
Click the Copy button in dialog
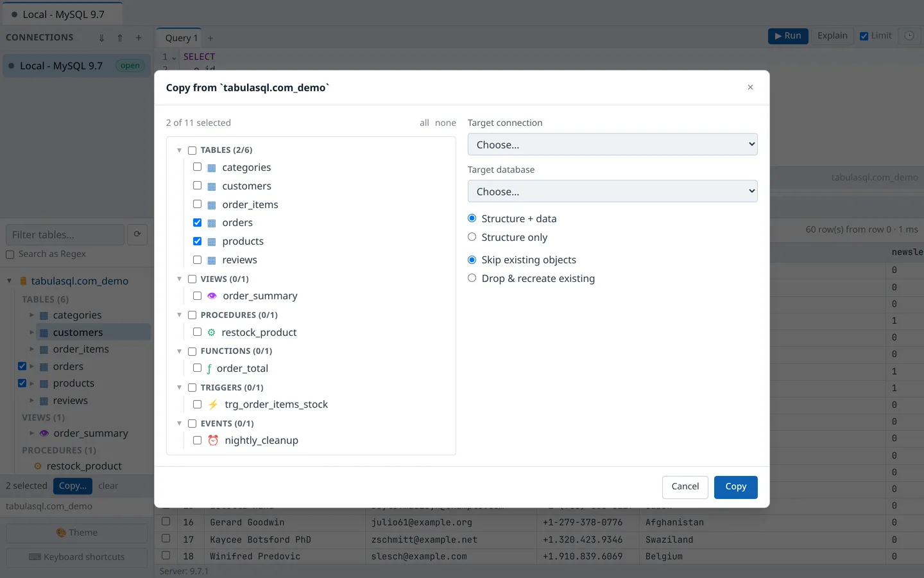tap(735, 487)
